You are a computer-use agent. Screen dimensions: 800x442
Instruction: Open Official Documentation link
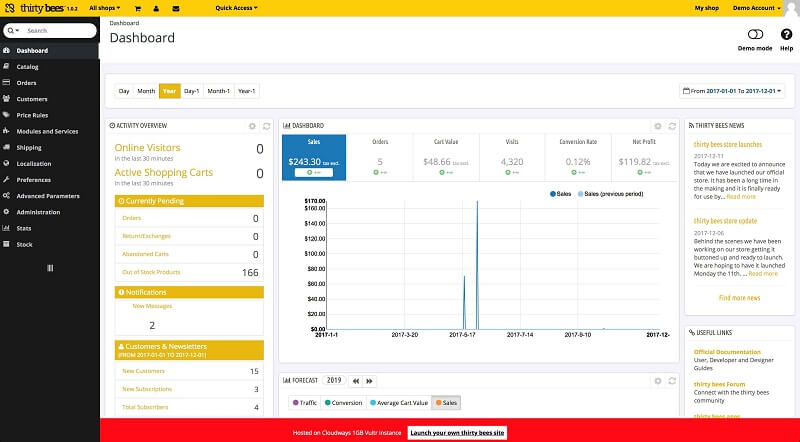(727, 352)
